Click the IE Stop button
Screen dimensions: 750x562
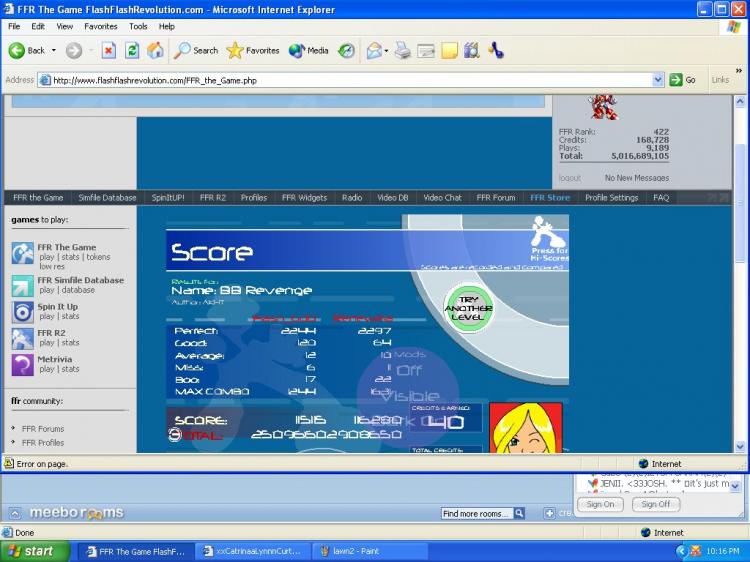(x=109, y=50)
